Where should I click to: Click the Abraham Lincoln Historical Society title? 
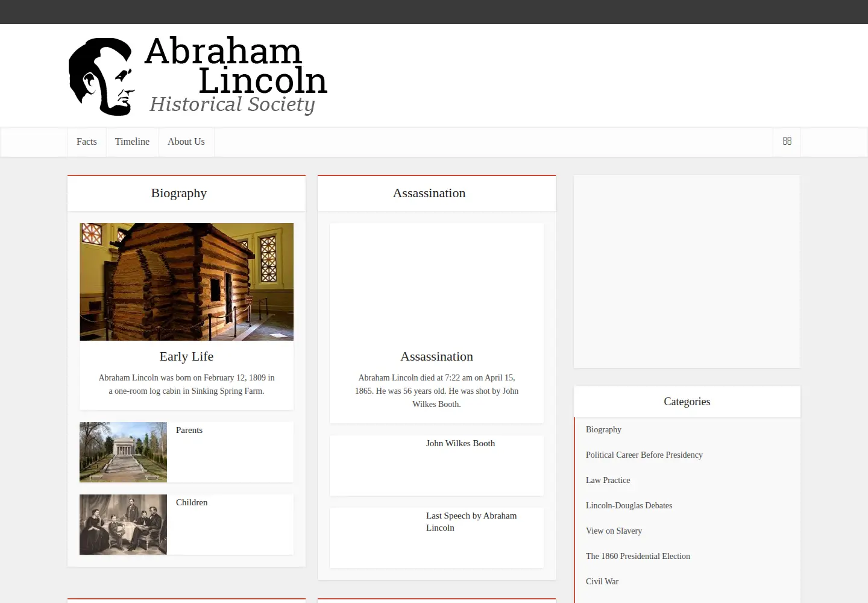click(236, 75)
